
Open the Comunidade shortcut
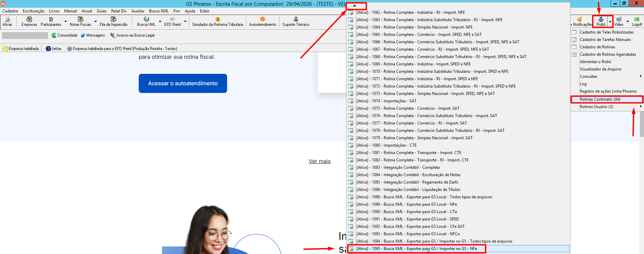65,35
